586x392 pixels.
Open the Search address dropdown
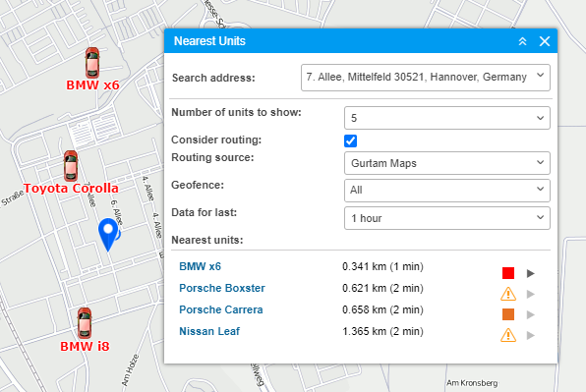(x=426, y=78)
